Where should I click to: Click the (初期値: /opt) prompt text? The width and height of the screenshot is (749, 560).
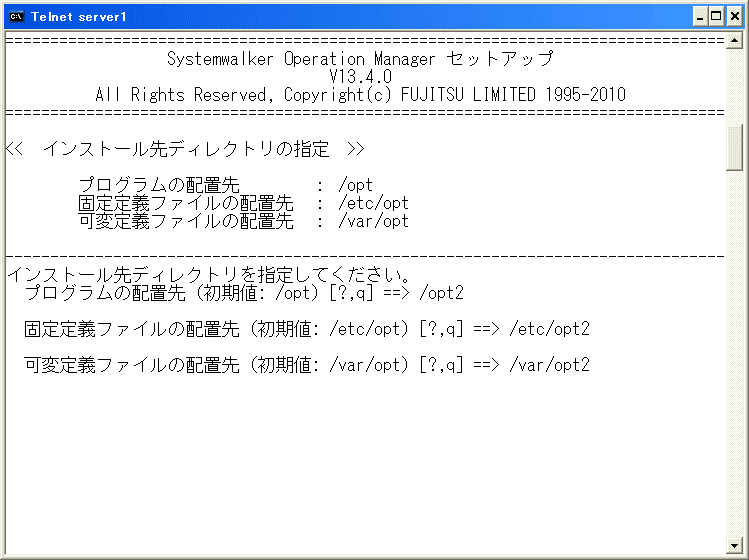point(257,293)
